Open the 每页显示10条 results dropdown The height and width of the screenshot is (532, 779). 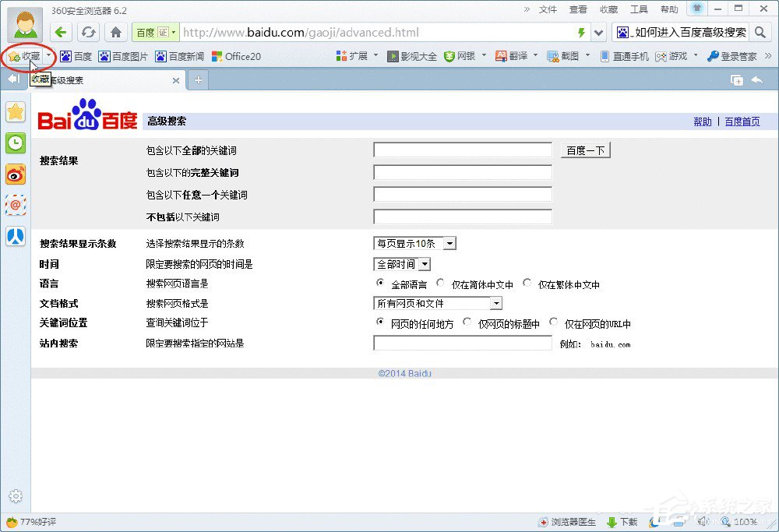[449, 243]
